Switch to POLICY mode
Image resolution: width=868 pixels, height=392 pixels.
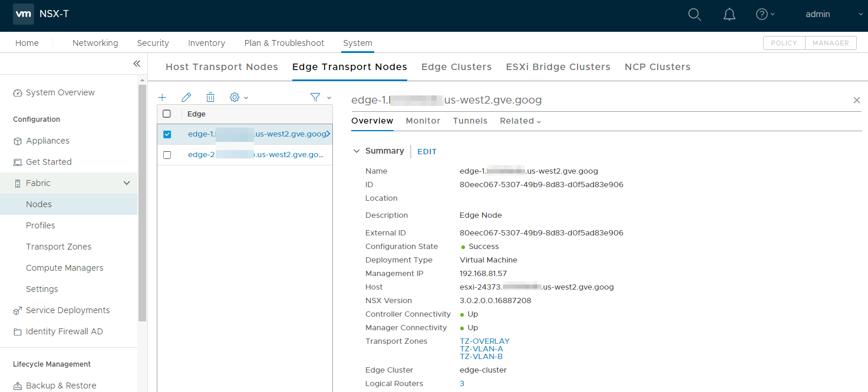(x=784, y=43)
